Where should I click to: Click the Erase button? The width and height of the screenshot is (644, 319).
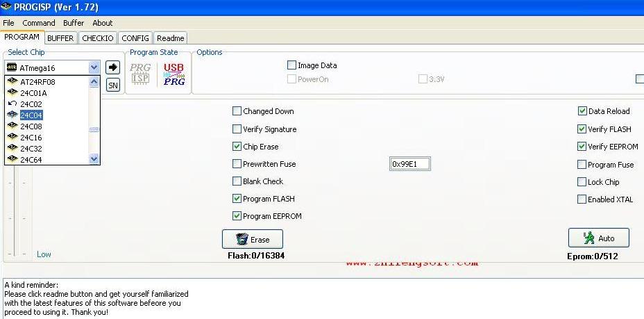[253, 239]
